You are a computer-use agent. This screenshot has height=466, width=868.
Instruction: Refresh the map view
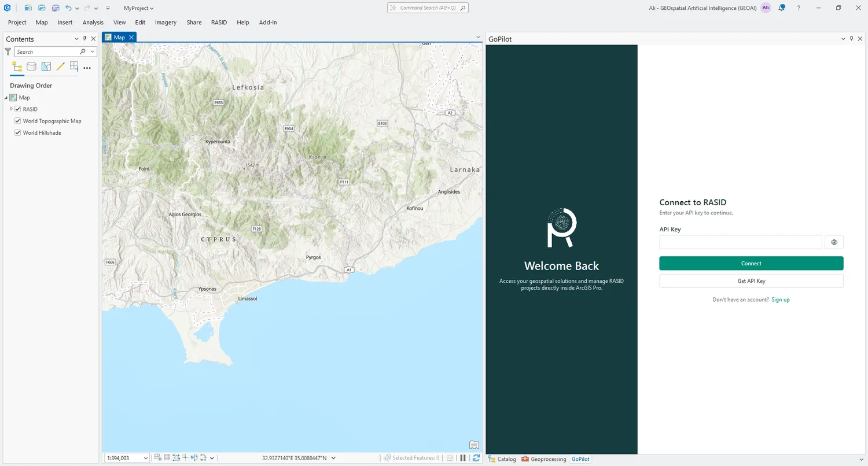(476, 458)
